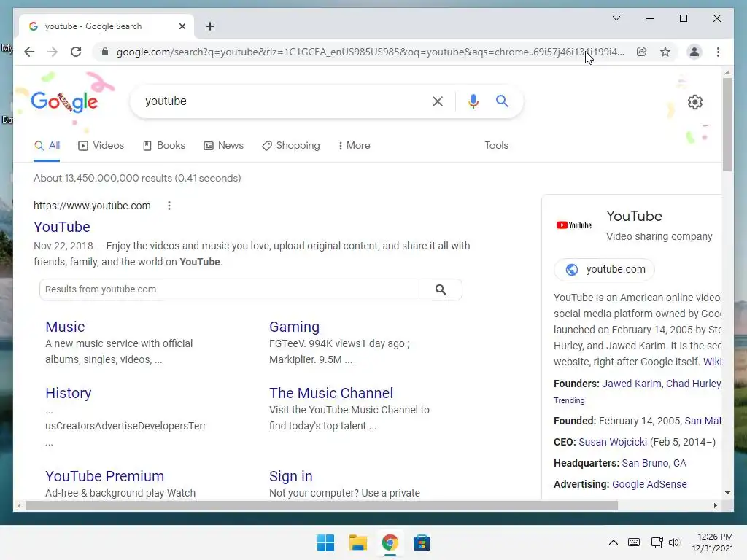Open the share this page icon

(642, 52)
